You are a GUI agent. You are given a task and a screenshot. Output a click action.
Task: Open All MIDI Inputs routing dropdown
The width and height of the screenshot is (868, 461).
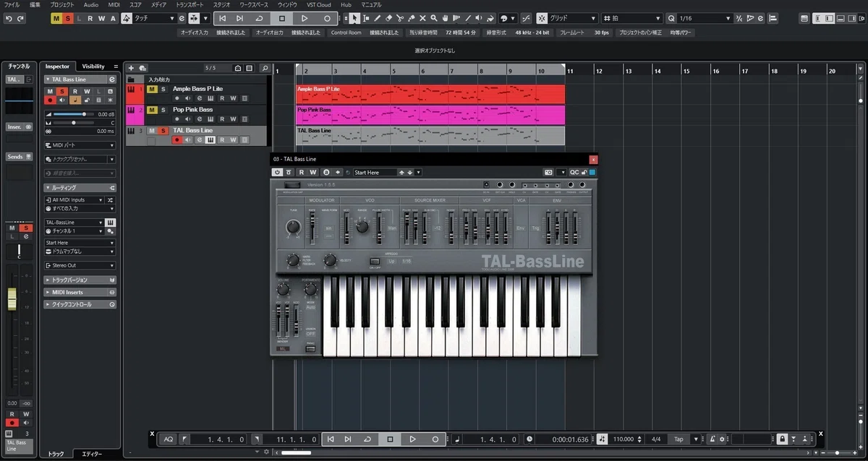(x=75, y=199)
